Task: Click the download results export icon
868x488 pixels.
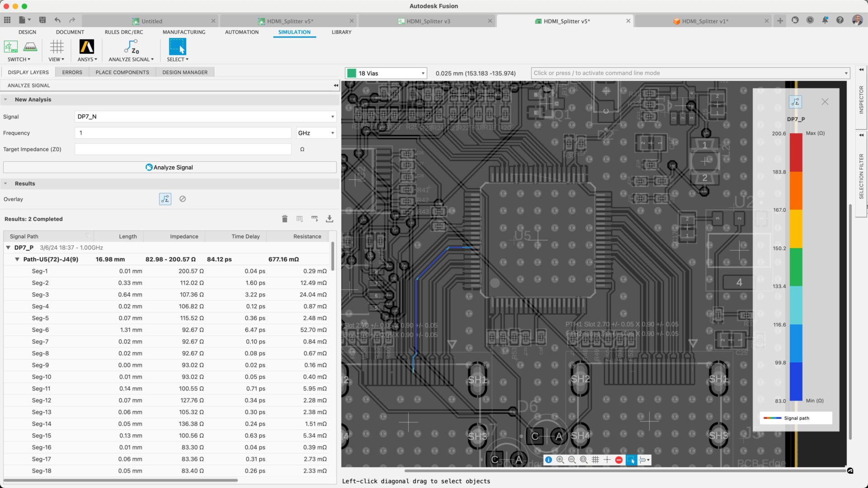Action: [330, 219]
